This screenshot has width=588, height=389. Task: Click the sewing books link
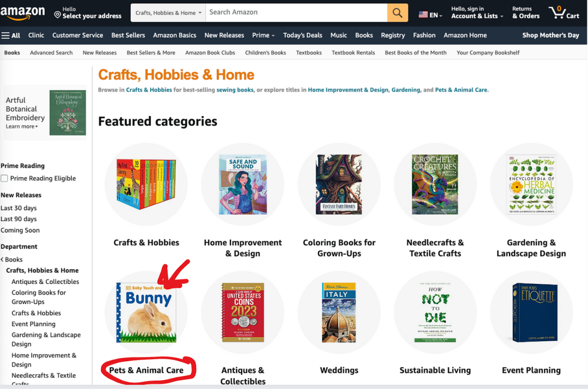tap(235, 90)
